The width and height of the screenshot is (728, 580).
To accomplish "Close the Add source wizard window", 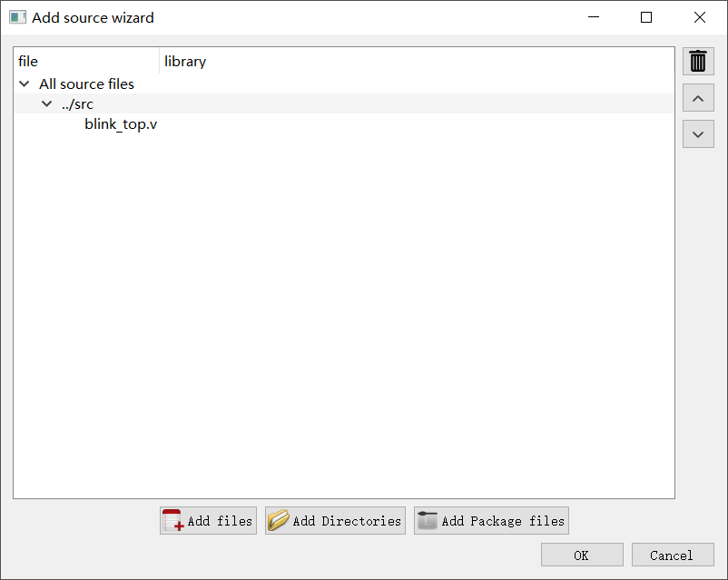I will (699, 17).
